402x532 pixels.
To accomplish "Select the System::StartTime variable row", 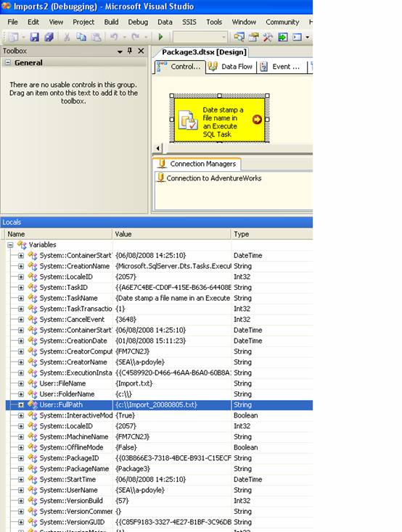I will 159,479.
